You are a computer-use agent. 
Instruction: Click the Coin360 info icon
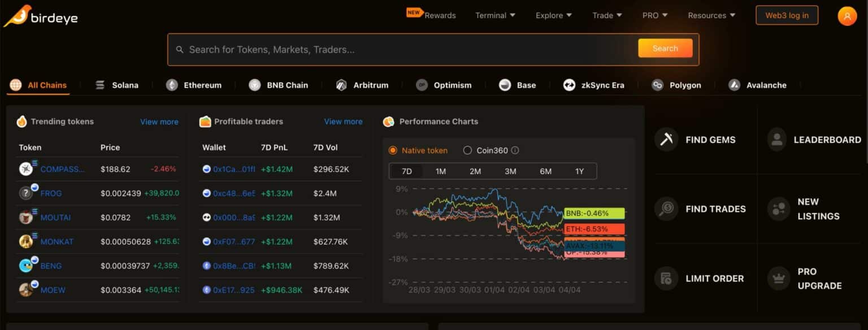515,150
